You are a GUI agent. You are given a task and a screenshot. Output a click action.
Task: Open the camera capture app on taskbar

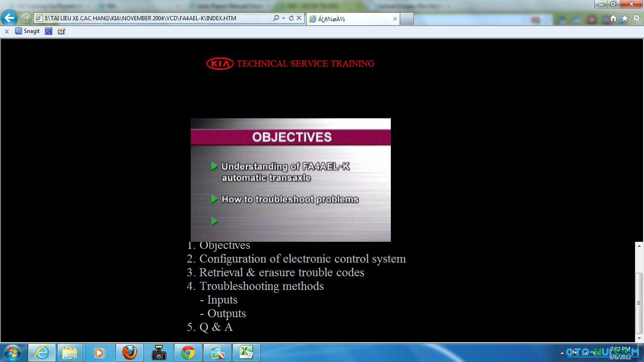pyautogui.click(x=159, y=353)
